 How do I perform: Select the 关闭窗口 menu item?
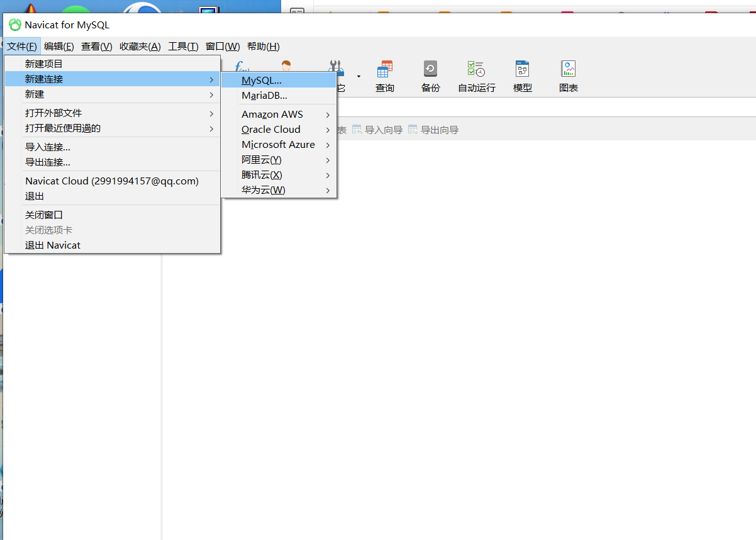[113, 215]
